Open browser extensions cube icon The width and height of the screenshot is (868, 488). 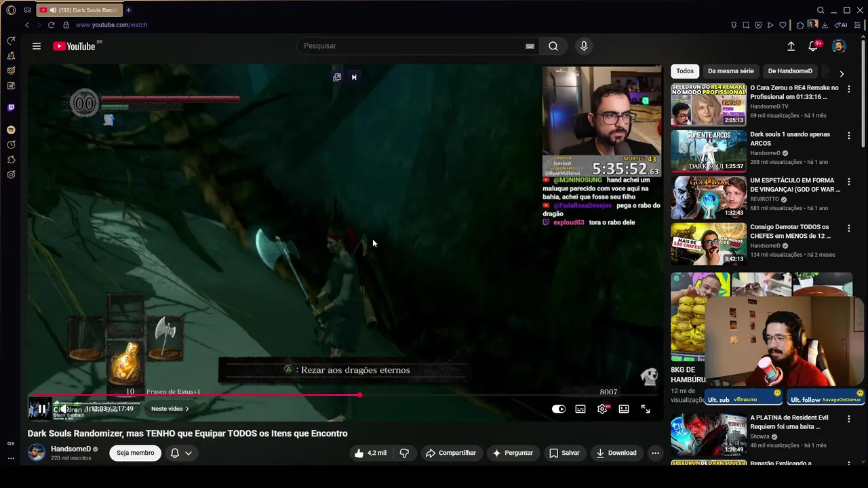tap(800, 25)
